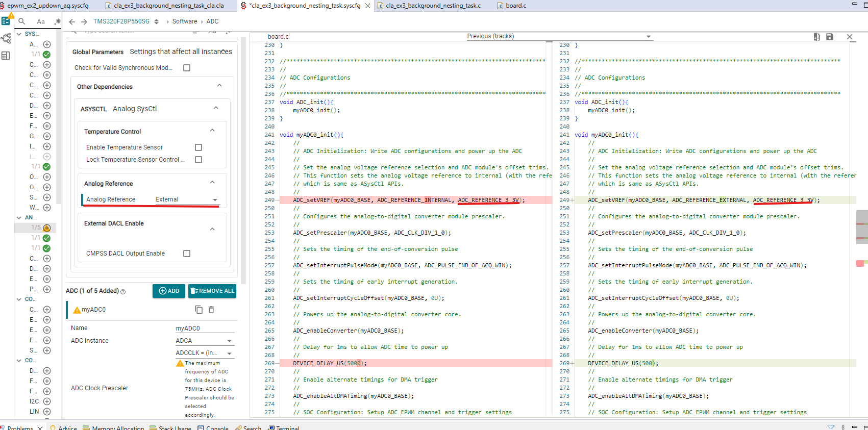
Task: Click the ADD button for ADC
Action: (x=169, y=291)
